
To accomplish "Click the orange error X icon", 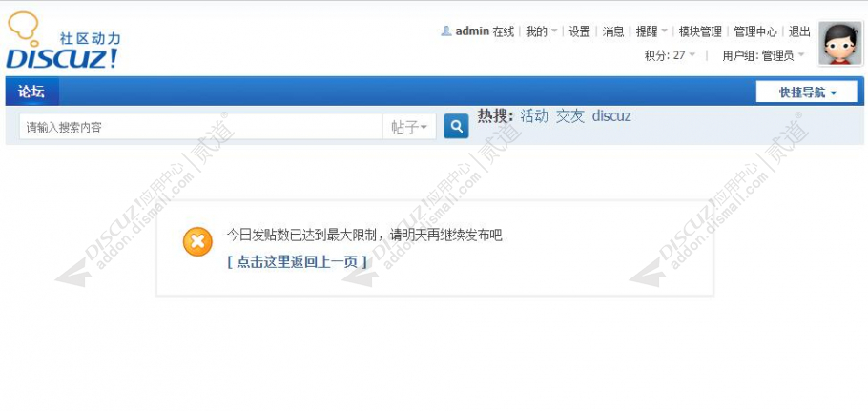I will [197, 241].
